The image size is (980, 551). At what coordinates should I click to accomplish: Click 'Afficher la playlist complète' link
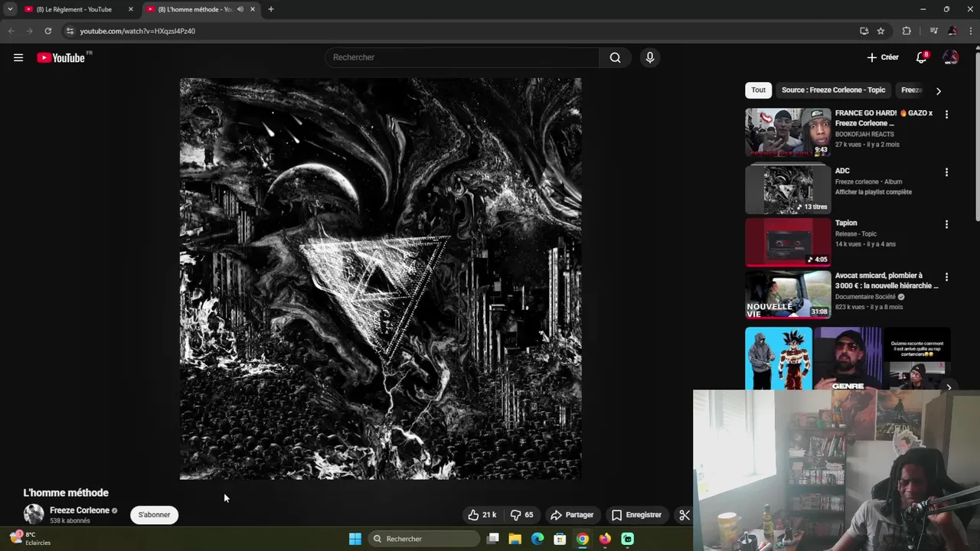pyautogui.click(x=874, y=192)
